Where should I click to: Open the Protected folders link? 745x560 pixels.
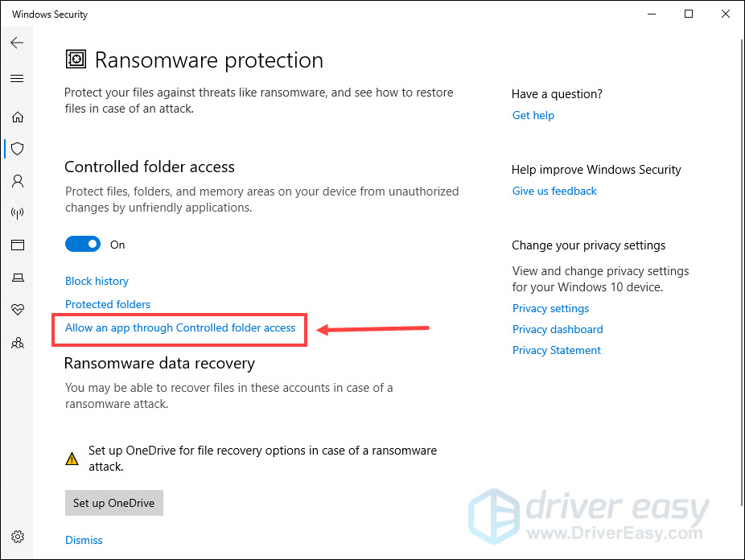click(x=108, y=304)
